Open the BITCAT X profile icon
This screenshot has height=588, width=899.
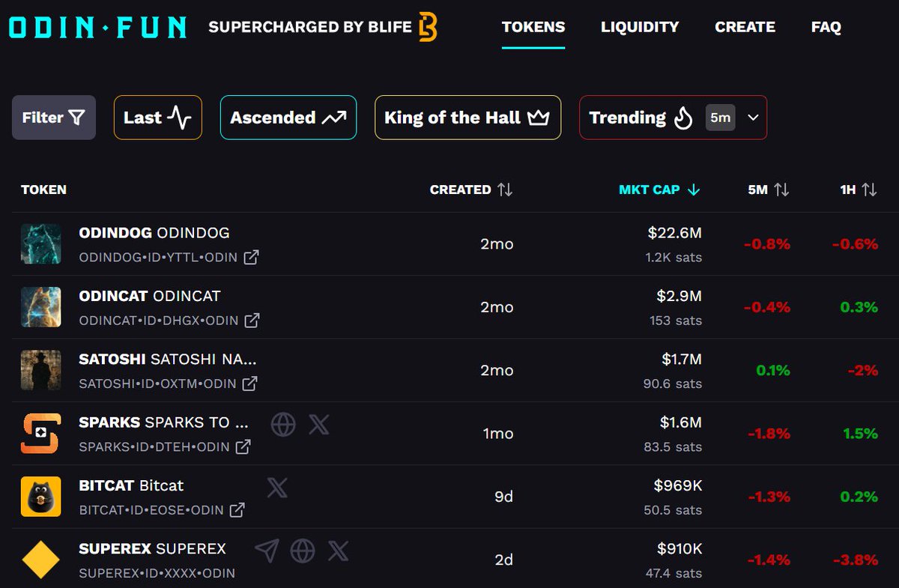click(277, 488)
